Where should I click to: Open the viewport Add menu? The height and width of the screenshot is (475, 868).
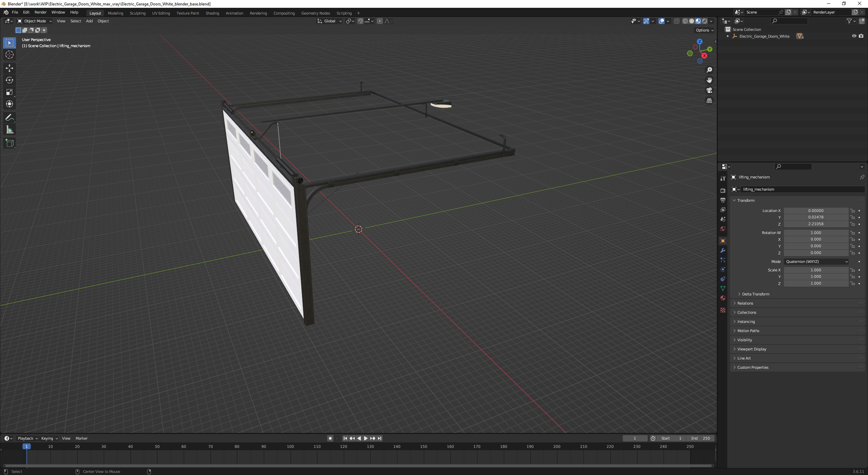click(x=89, y=21)
